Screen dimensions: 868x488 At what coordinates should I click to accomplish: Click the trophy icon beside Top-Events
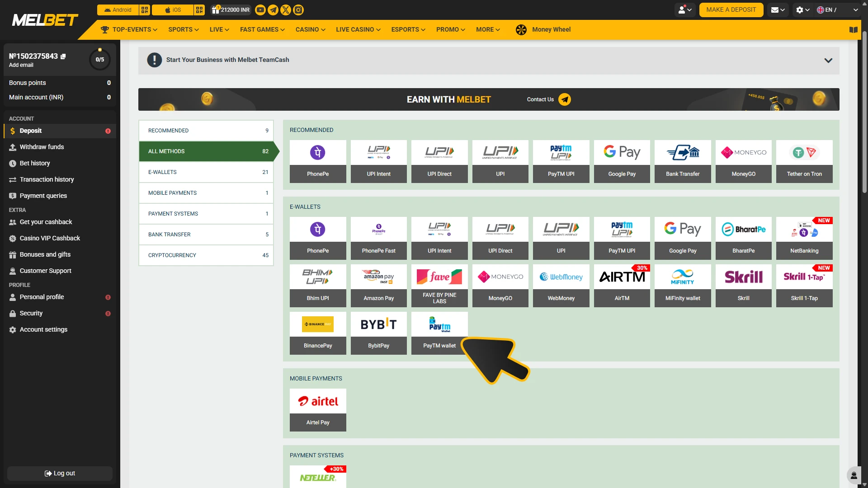[105, 30]
